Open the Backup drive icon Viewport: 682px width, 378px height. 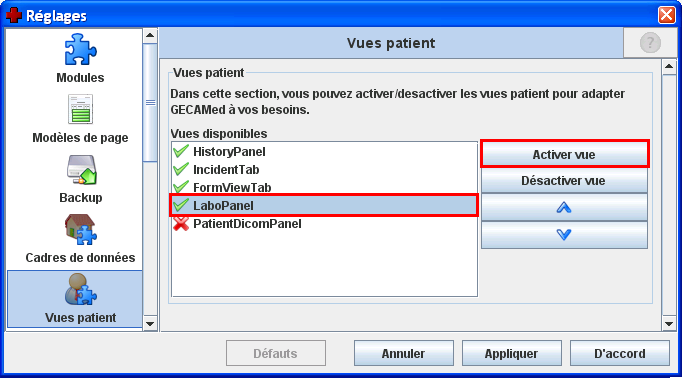[x=81, y=170]
